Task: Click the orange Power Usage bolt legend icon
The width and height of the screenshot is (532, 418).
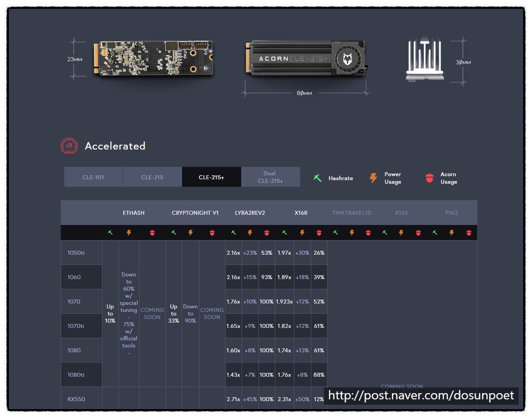Action: coord(374,178)
